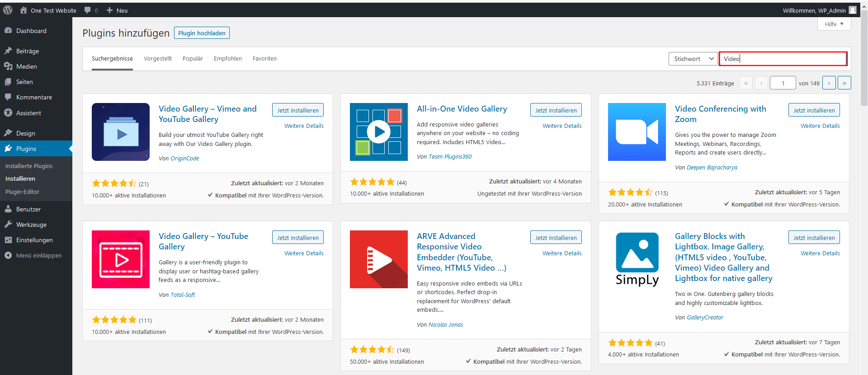Click the Design brush icon in sidebar
868x375 pixels.
tap(8, 133)
